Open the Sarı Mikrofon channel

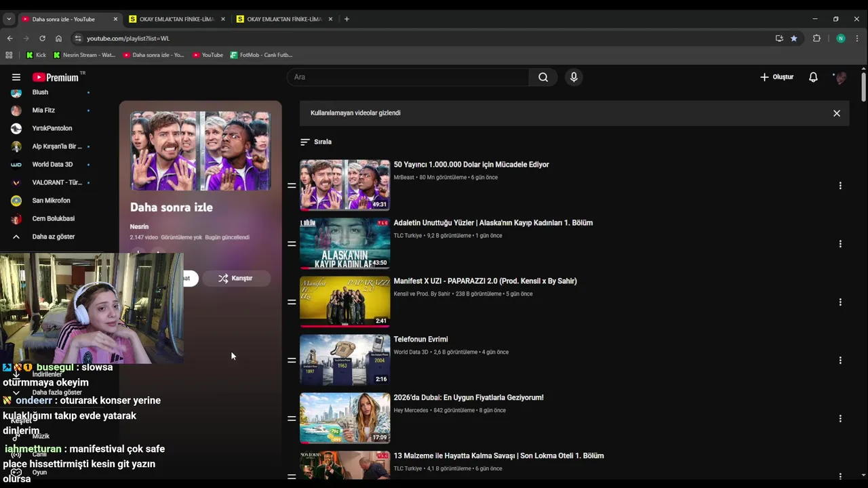coord(50,201)
